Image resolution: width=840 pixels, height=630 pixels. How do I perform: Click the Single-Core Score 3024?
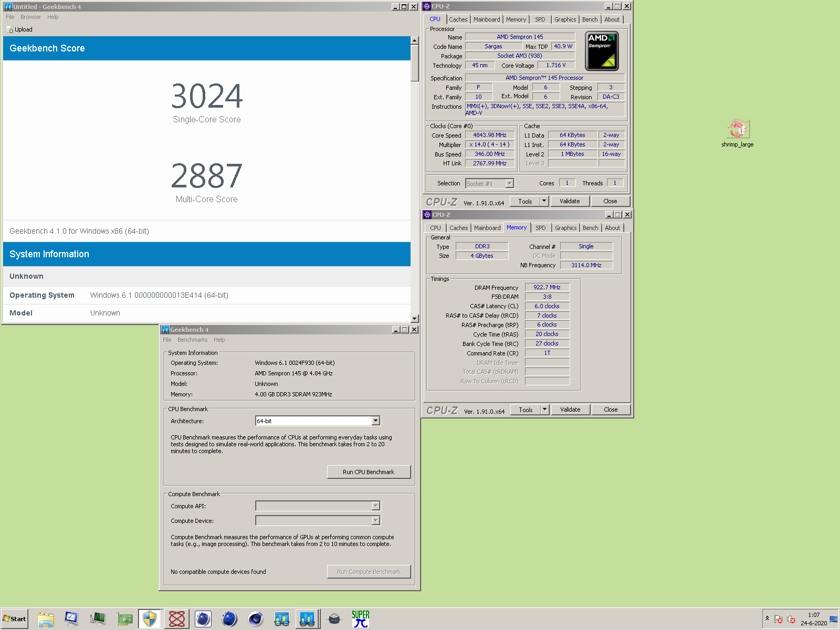[207, 96]
